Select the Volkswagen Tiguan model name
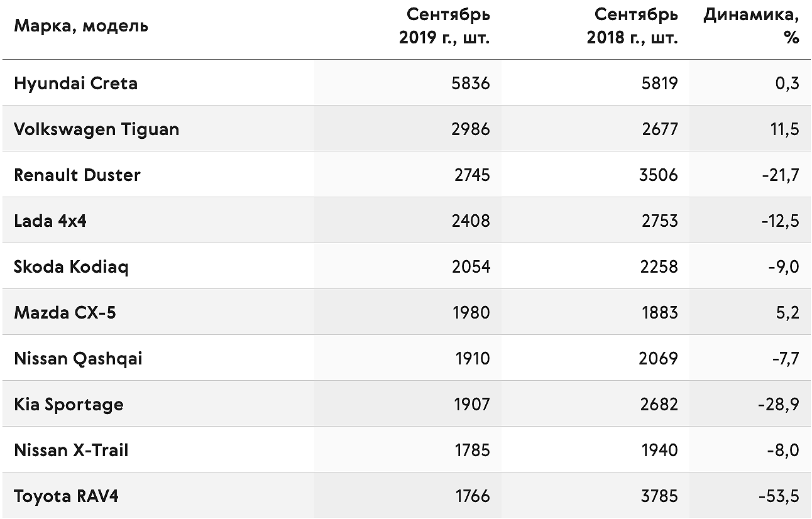812x519 pixels. (96, 129)
